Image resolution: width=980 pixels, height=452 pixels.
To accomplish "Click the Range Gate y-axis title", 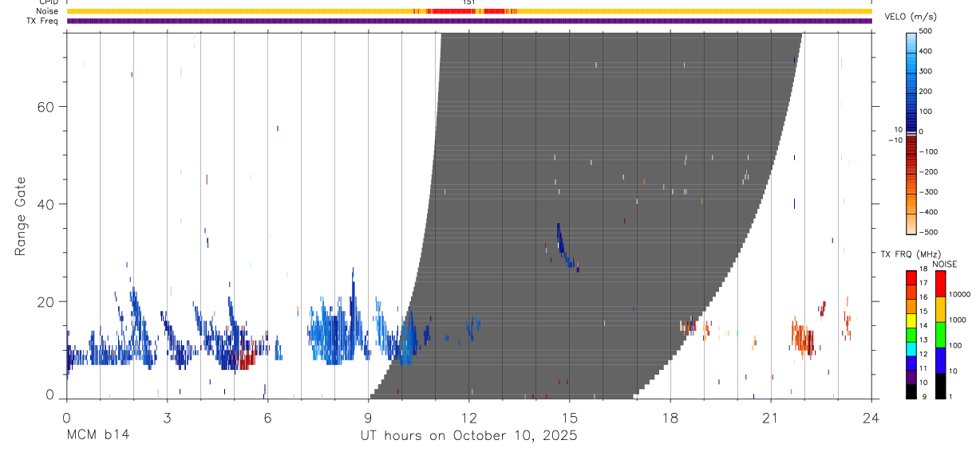I will coord(20,217).
